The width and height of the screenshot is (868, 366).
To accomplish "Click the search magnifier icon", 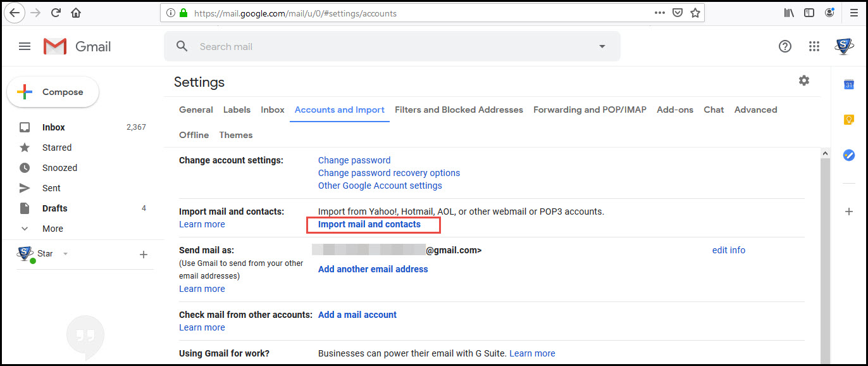I will click(x=182, y=46).
